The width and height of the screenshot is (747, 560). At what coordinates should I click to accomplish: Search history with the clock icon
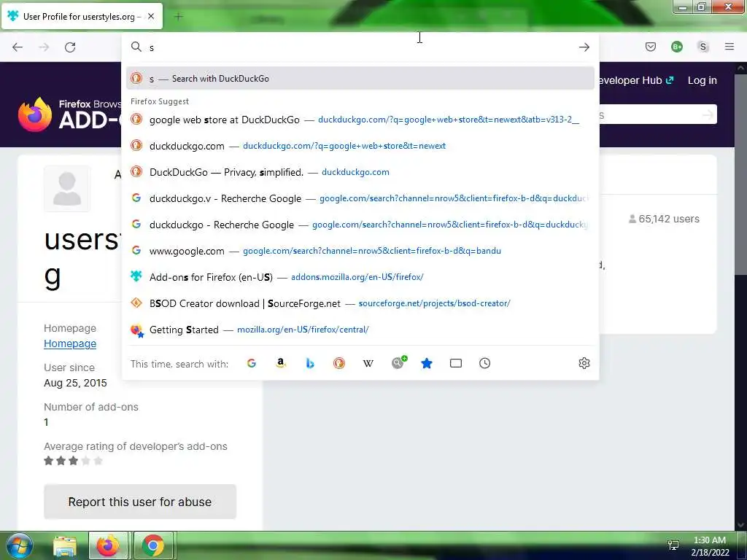click(x=484, y=363)
